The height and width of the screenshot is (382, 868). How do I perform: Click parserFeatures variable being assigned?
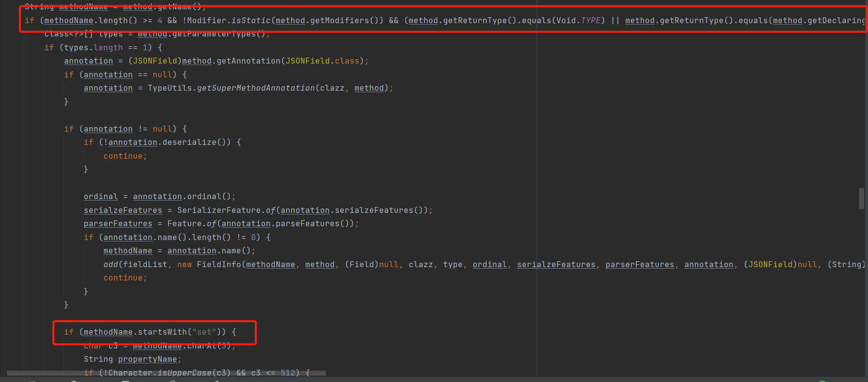[118, 223]
